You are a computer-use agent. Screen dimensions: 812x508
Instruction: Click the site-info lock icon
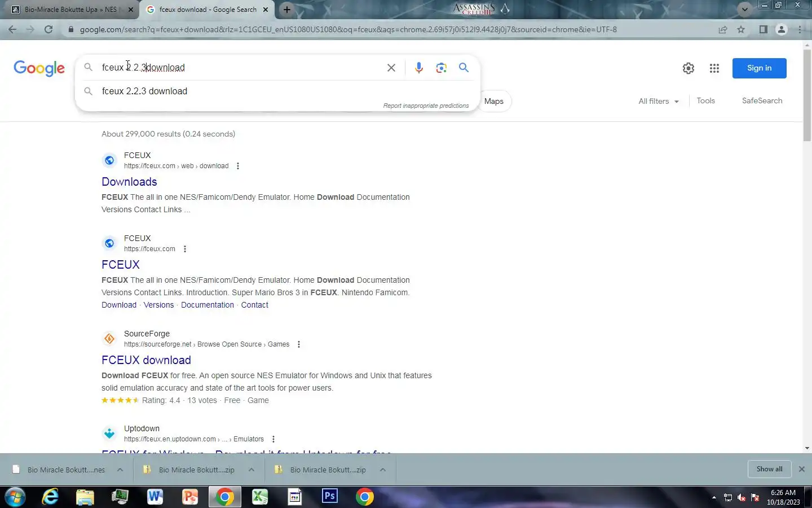click(70, 29)
